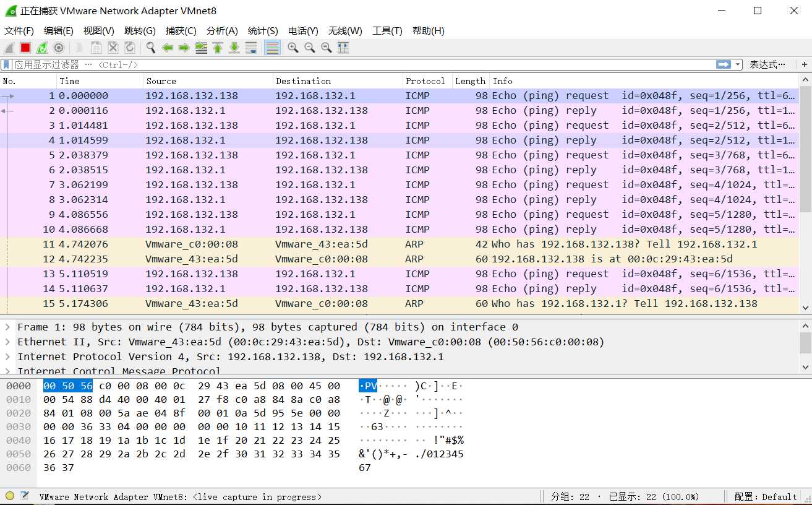Image resolution: width=812 pixels, height=505 pixels.
Task: Open the 视图(V) menu
Action: [98, 30]
